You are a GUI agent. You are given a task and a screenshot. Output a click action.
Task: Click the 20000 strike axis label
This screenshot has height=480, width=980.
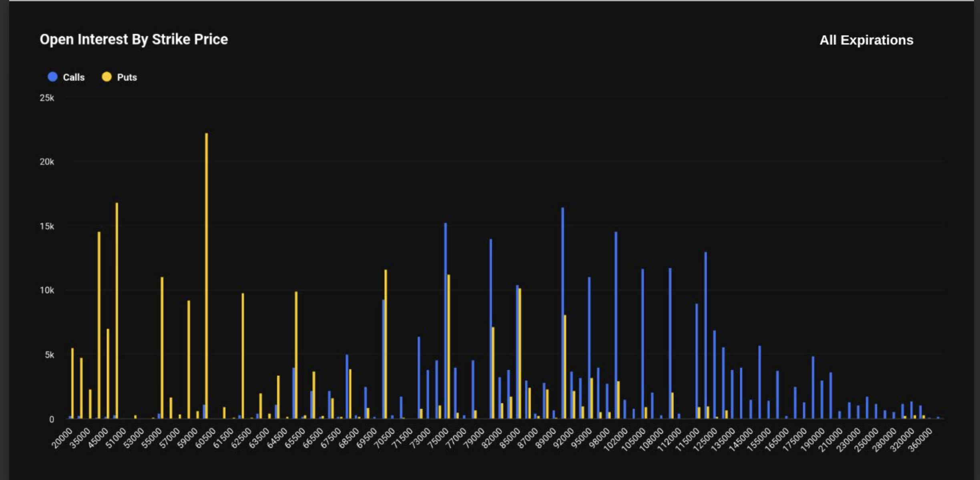[x=62, y=438]
